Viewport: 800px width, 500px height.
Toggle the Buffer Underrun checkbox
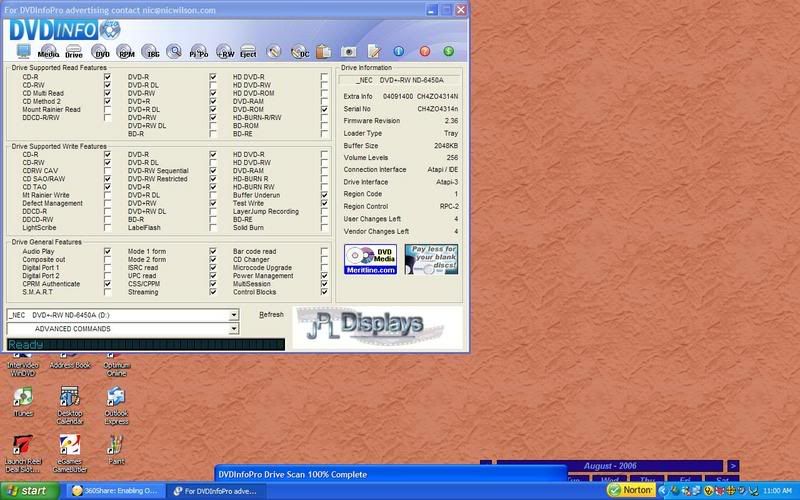click(x=324, y=195)
